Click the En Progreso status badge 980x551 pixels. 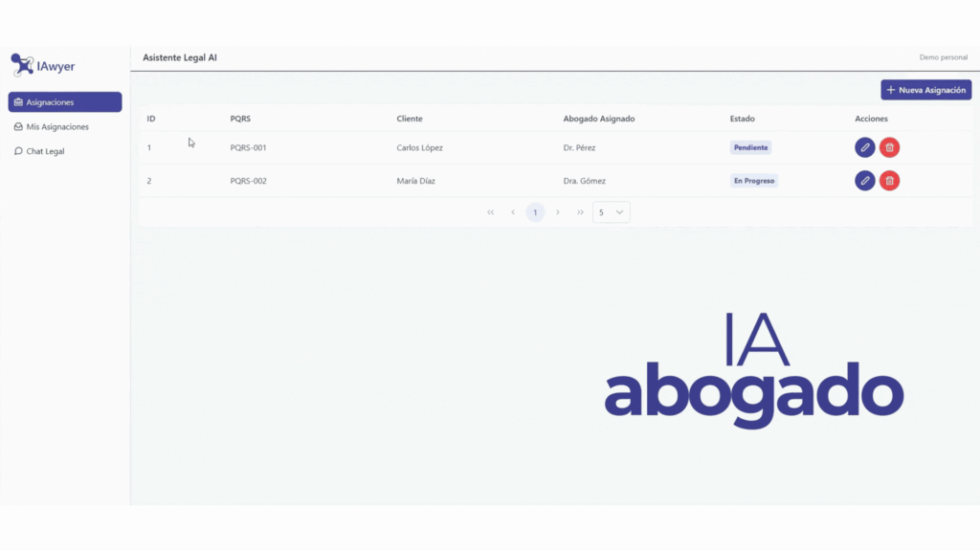coord(754,180)
